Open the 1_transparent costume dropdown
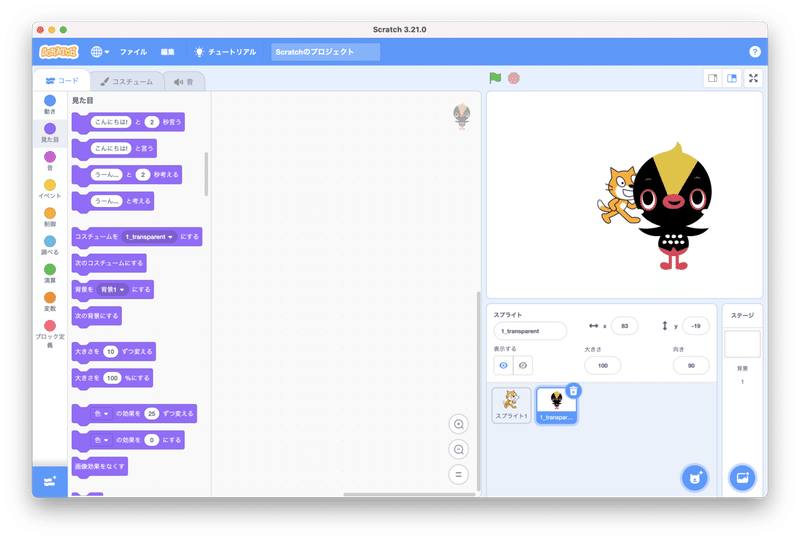The width and height of the screenshot is (800, 540). [149, 237]
